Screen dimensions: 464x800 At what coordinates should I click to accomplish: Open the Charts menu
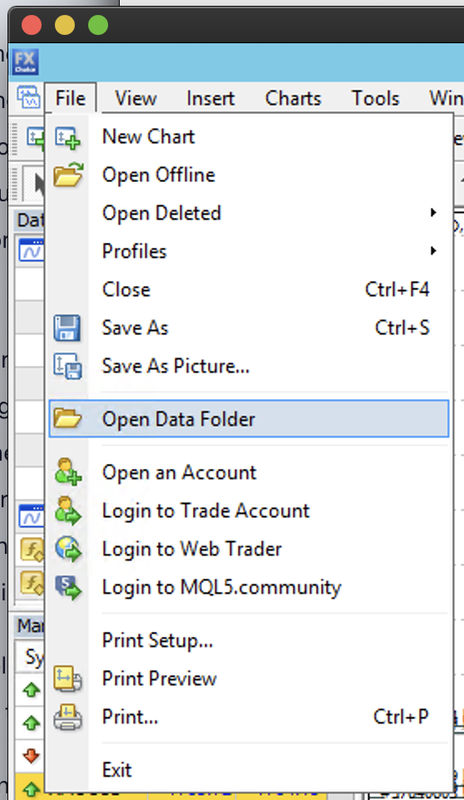[293, 98]
